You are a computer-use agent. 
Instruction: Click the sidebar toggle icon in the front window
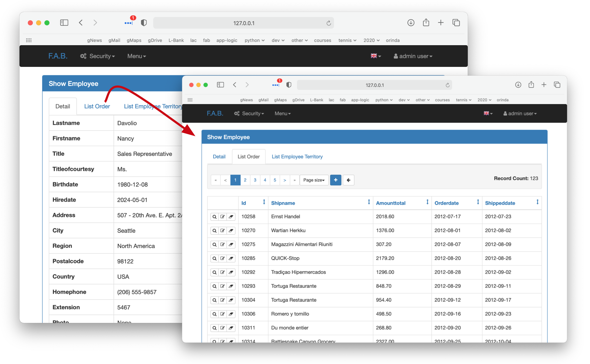tap(220, 85)
